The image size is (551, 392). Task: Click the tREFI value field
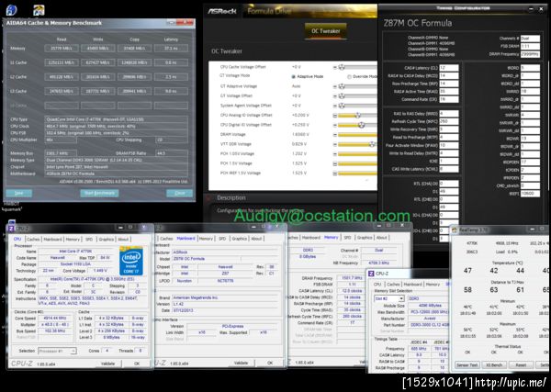(530, 194)
